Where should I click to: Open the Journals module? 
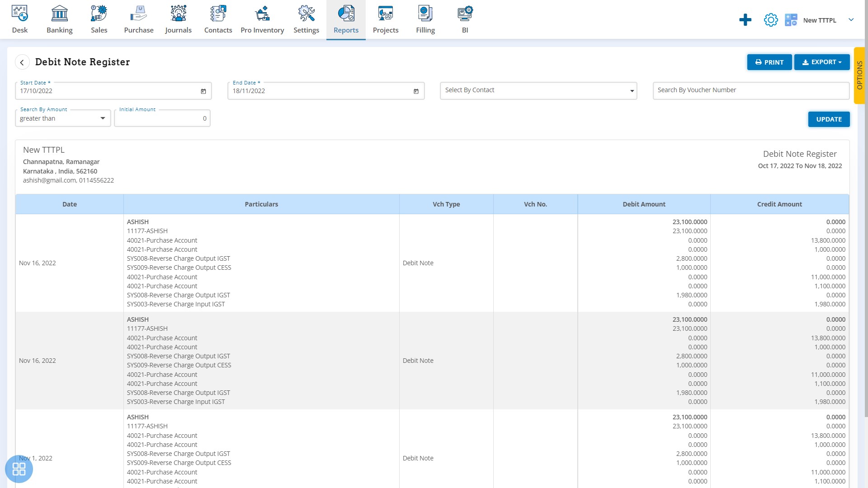pyautogui.click(x=178, y=19)
